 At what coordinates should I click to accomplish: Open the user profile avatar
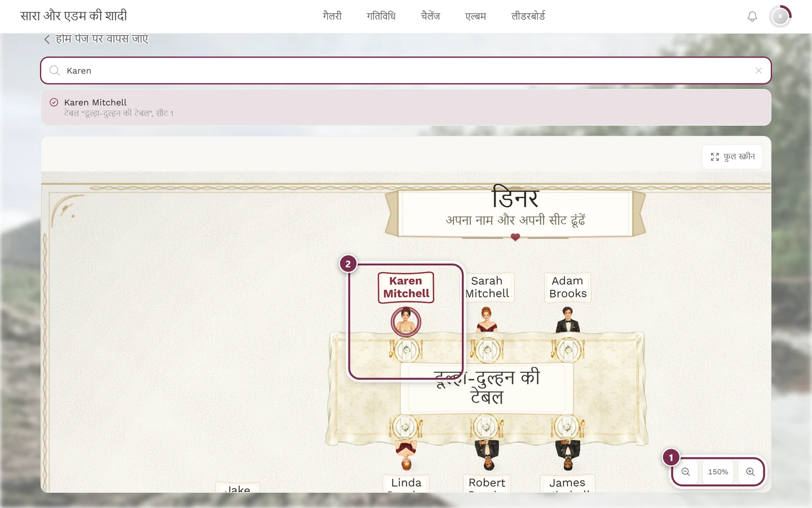(780, 16)
